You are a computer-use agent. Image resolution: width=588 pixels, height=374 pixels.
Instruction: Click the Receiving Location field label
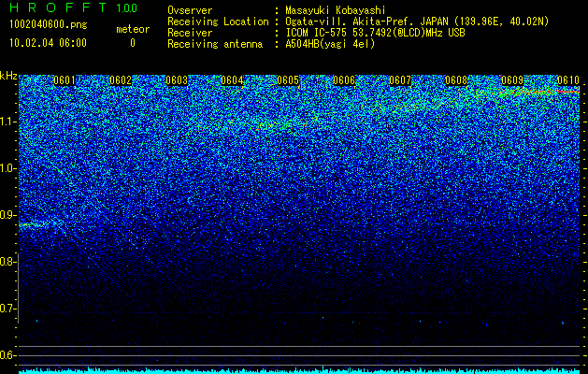click(218, 22)
